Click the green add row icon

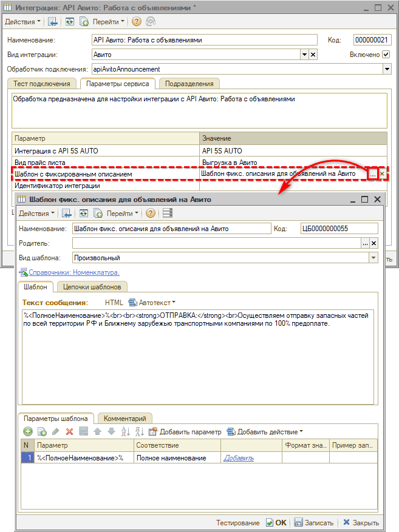tap(27, 432)
